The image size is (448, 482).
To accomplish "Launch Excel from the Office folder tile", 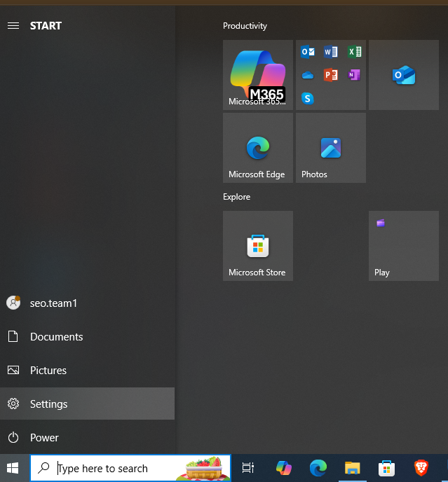I will (x=354, y=51).
